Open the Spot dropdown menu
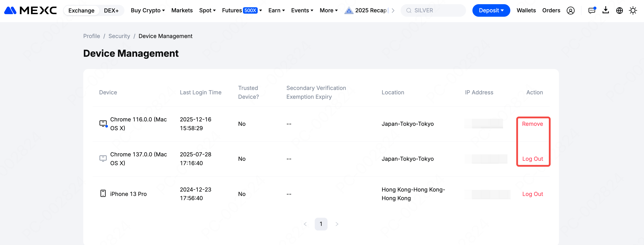The height and width of the screenshot is (245, 644). click(207, 10)
